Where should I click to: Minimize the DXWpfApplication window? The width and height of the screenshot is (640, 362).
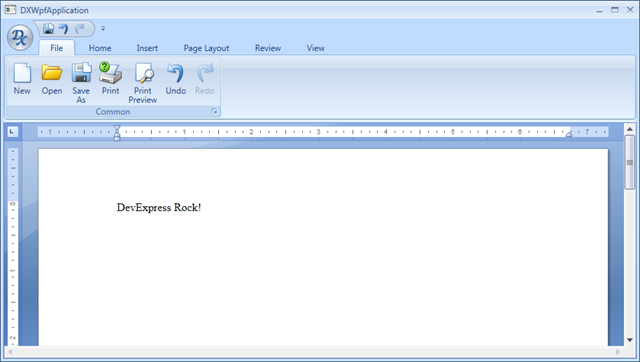tap(599, 10)
